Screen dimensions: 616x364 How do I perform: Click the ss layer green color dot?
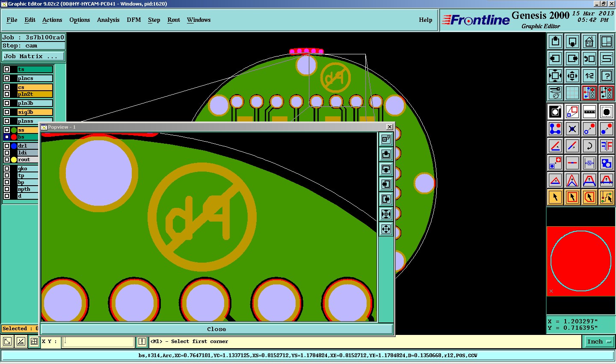14,130
